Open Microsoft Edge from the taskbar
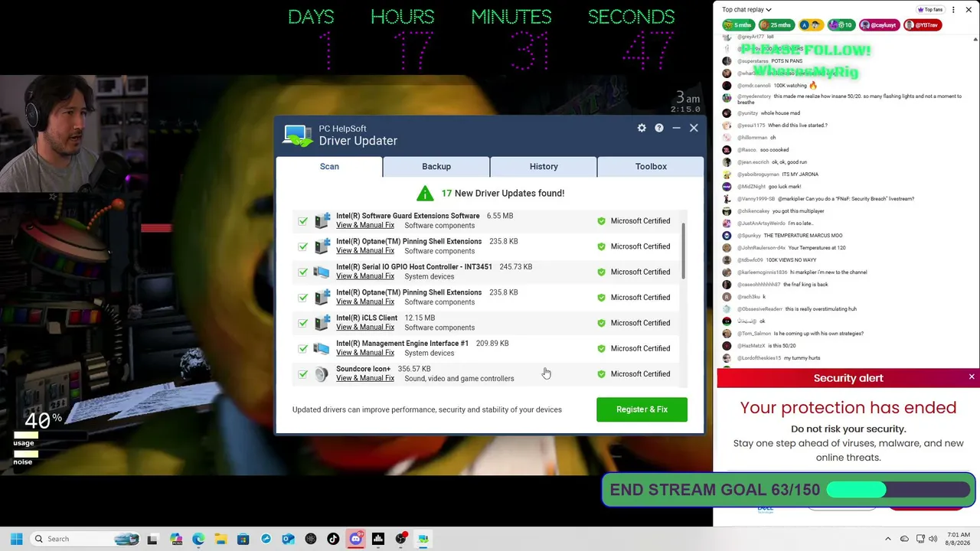980x551 pixels. click(198, 539)
